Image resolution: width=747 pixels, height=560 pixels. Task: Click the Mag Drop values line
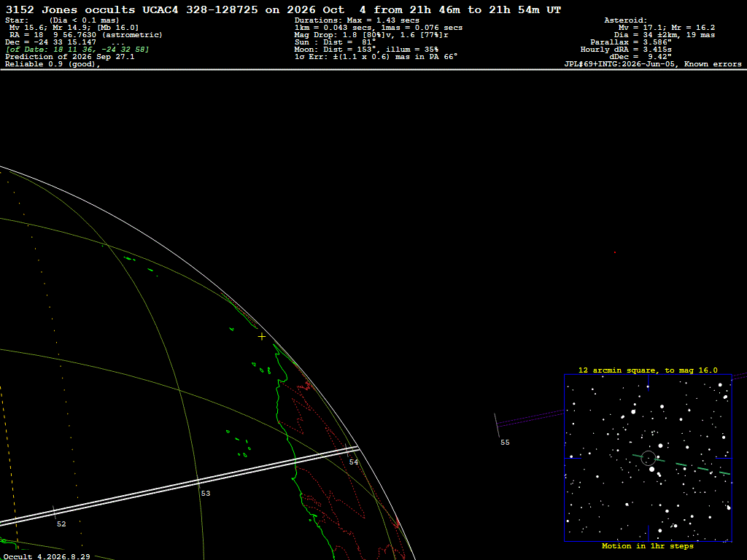coord(371,35)
